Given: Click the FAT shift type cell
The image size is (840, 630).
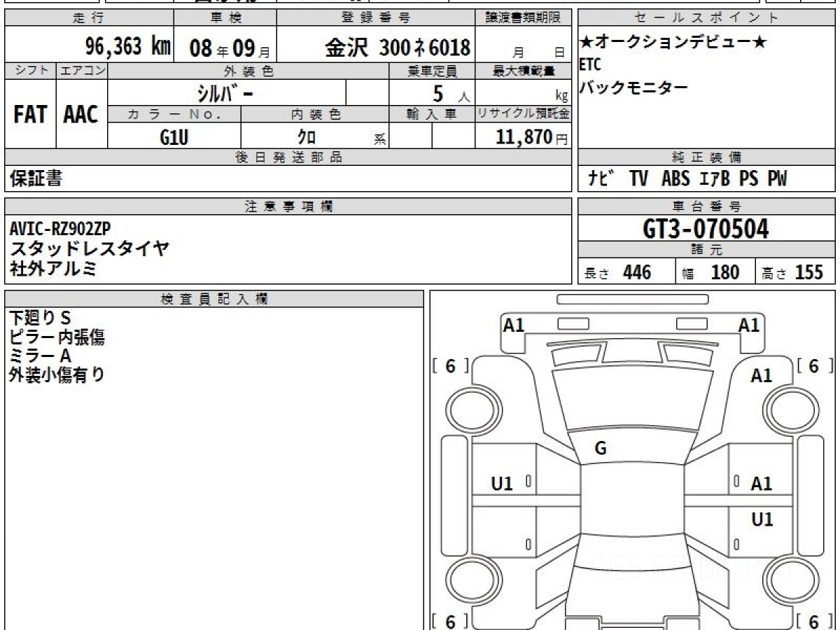Looking at the screenshot, I should [30, 115].
